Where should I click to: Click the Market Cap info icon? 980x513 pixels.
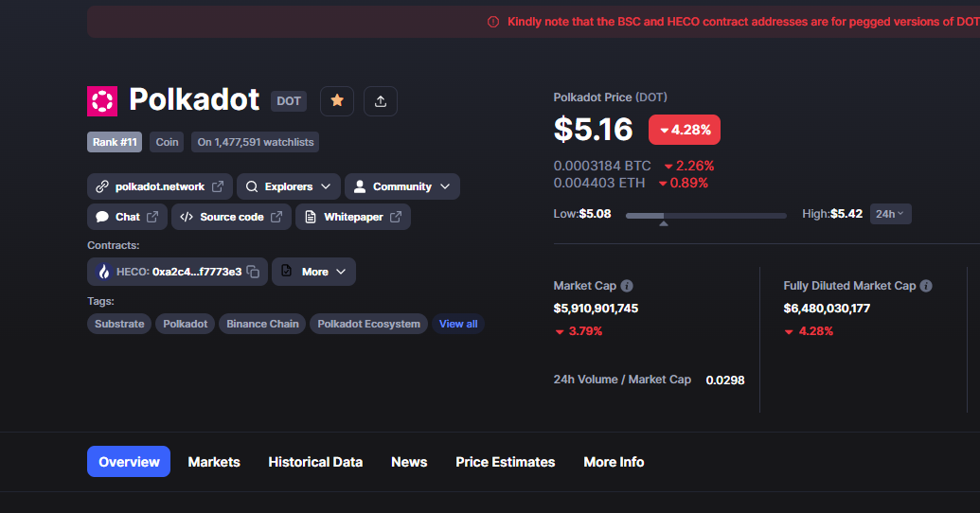click(627, 286)
